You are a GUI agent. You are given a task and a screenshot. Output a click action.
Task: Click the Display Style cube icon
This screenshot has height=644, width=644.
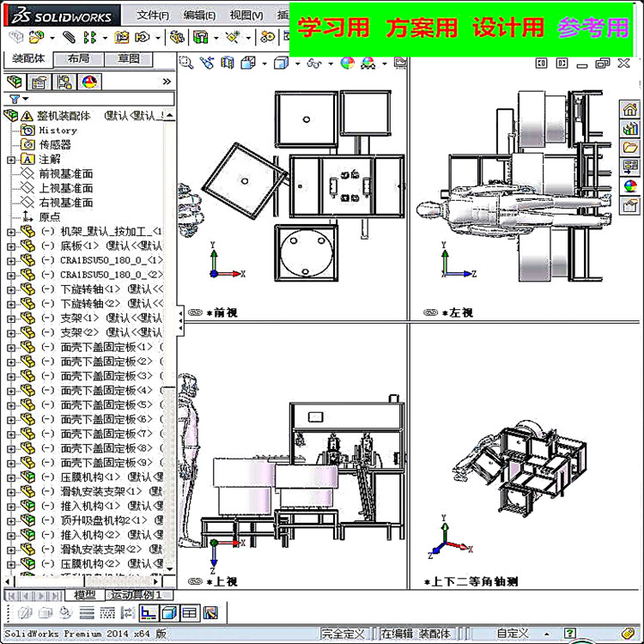tap(282, 63)
